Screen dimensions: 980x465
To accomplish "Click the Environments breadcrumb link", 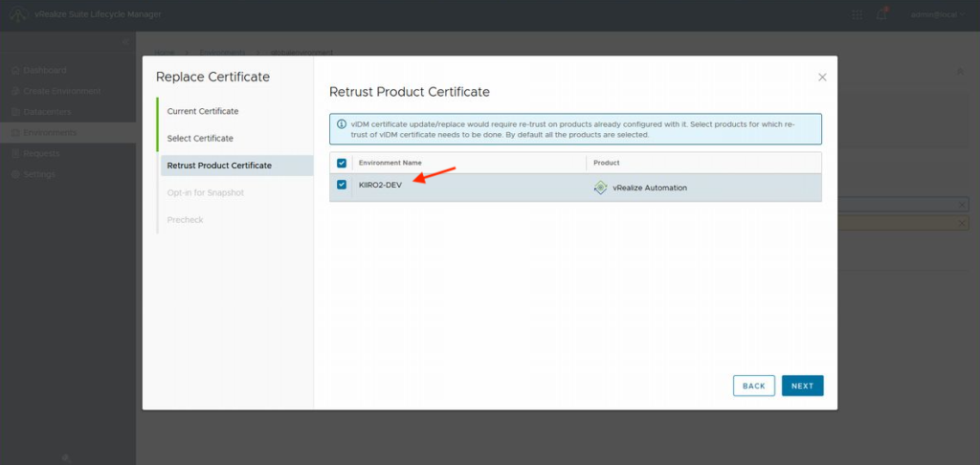I will click(x=222, y=53).
